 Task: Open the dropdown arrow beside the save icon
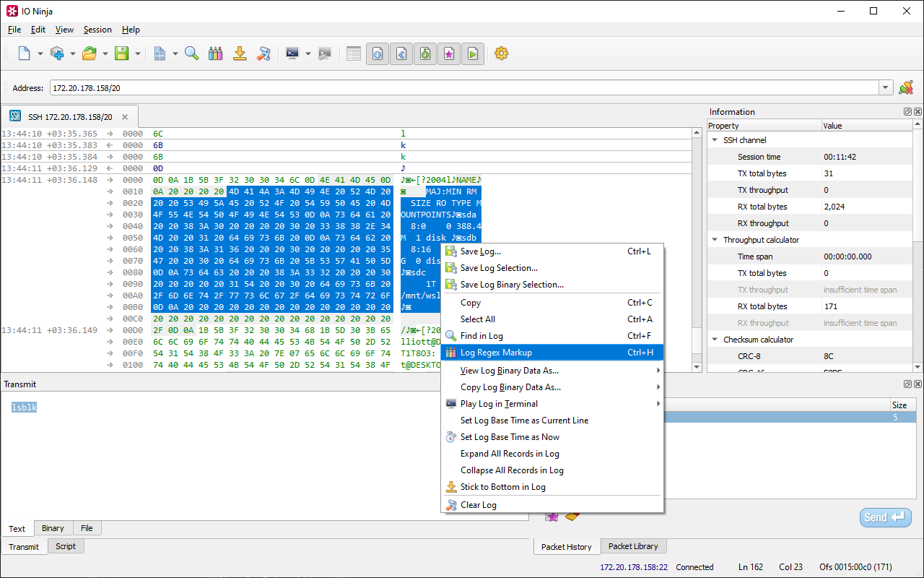point(138,53)
